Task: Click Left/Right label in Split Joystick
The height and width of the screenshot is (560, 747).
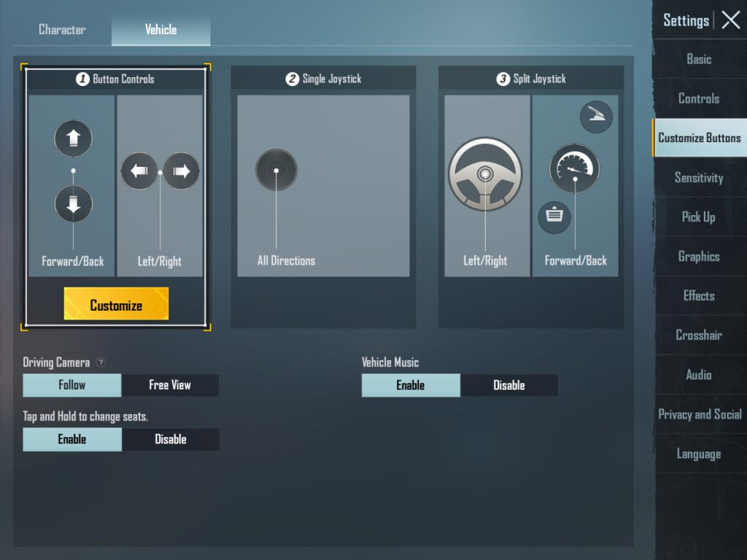Action: click(485, 261)
